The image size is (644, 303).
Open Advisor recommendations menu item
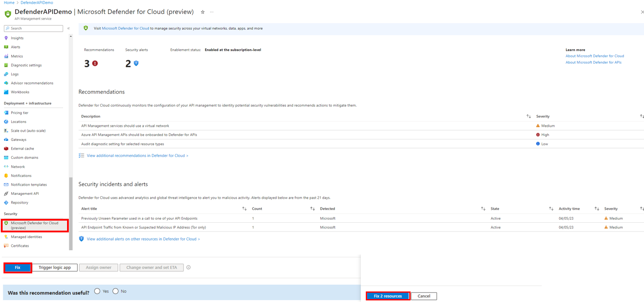click(32, 83)
